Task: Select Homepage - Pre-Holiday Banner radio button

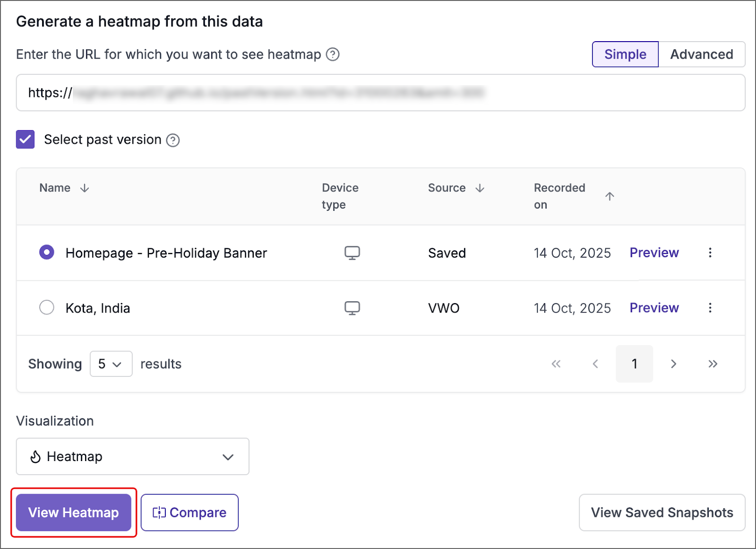Action: (x=47, y=253)
